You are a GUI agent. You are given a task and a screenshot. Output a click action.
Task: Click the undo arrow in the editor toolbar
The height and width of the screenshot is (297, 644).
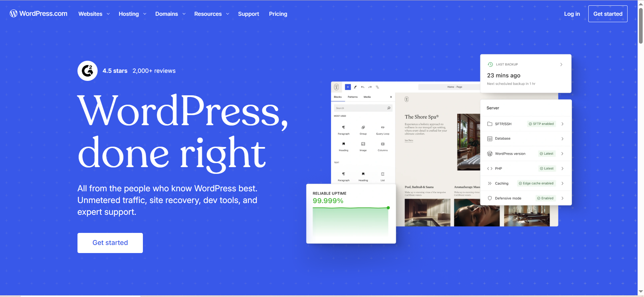(363, 87)
